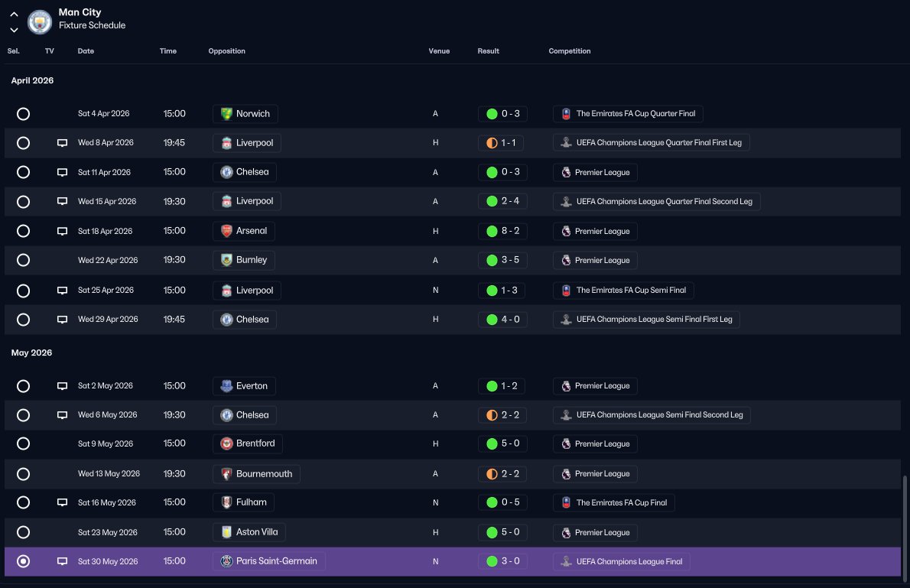910x588 pixels.
Task: Click the TV icon for Wed 8 Apr match
Action: 62,143
